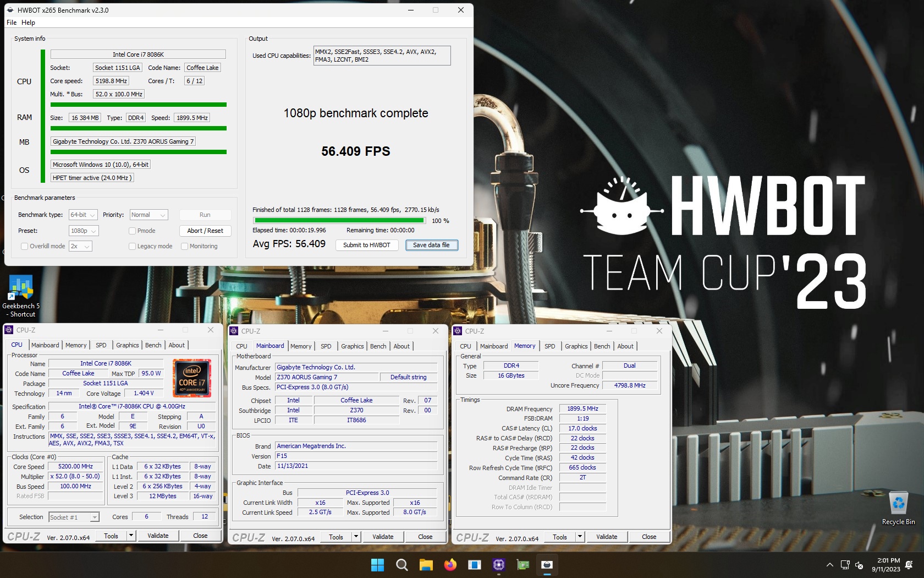Click the 'HPET timer active (24.0 MHz)' field
The image size is (924, 578).
92,178
